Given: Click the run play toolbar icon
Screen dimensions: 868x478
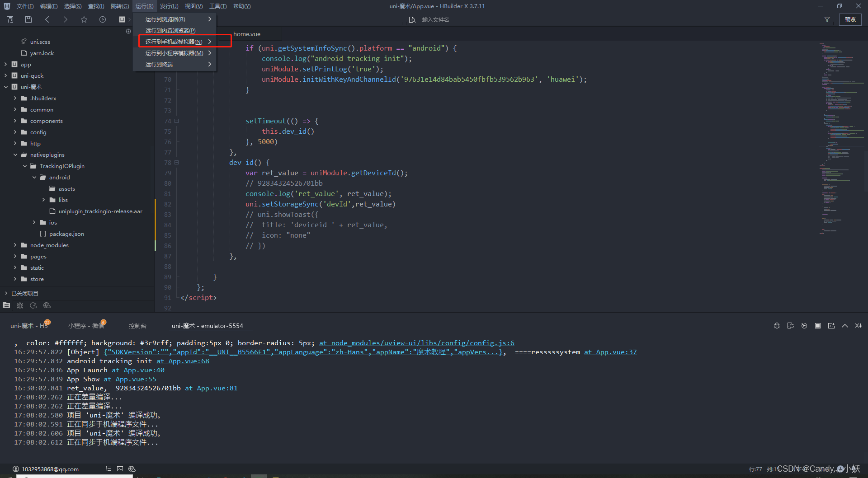Looking at the screenshot, I should click(x=103, y=19).
